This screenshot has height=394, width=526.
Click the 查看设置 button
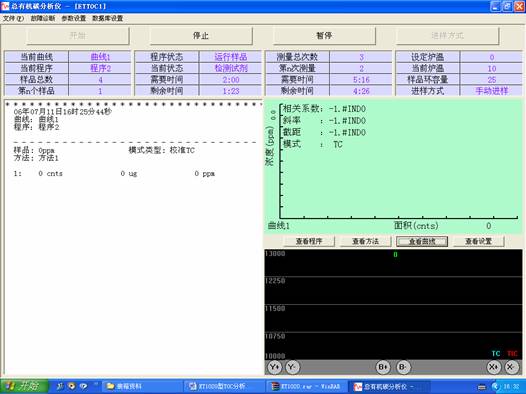(479, 241)
